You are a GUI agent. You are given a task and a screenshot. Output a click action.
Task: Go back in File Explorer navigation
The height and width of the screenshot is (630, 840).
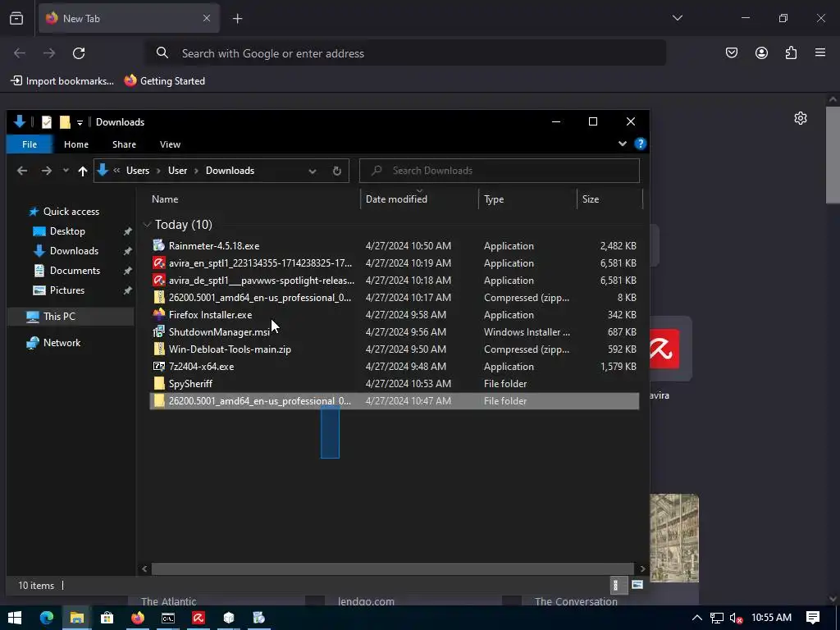[22, 171]
